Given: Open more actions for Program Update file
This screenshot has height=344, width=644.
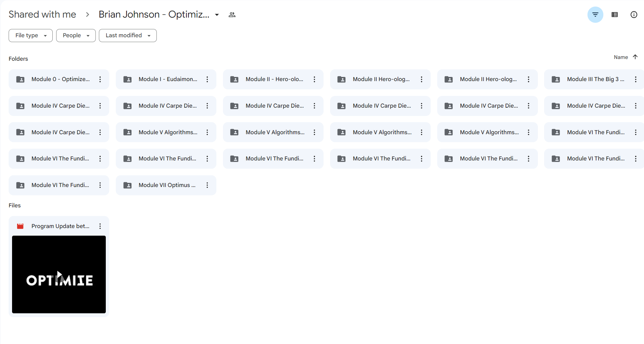Looking at the screenshot, I should [100, 226].
